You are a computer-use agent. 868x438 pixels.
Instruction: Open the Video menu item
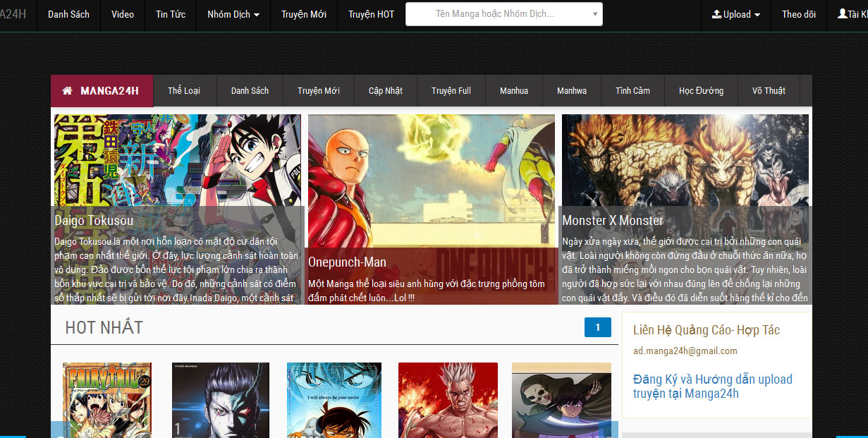[123, 14]
